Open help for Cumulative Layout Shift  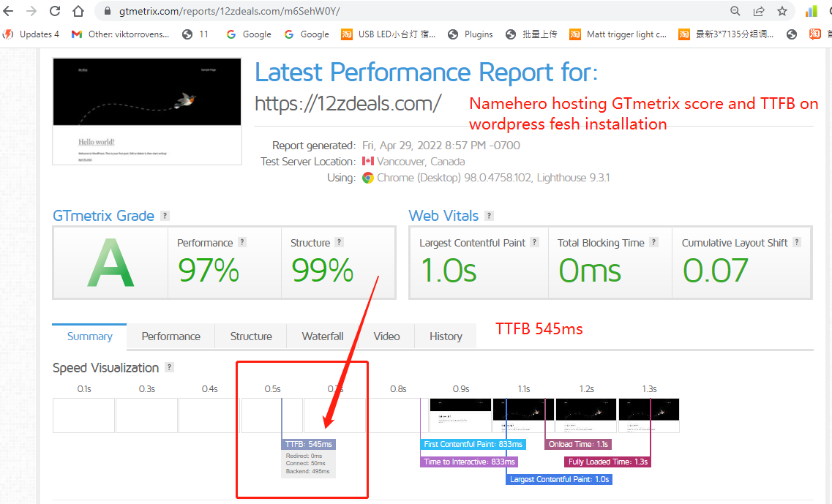[x=797, y=243]
